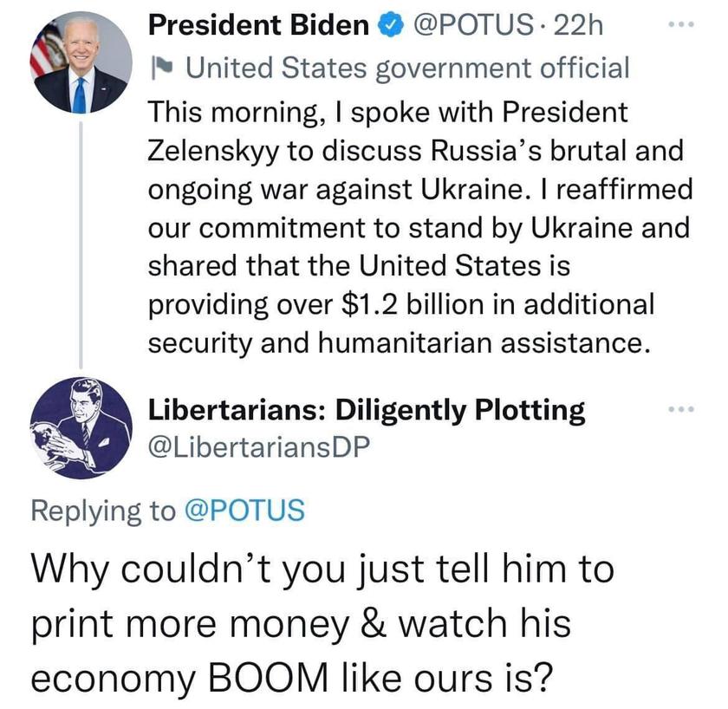Click the reply text about printing money
Image resolution: width=728 pixels, height=709 pixels.
[322, 624]
